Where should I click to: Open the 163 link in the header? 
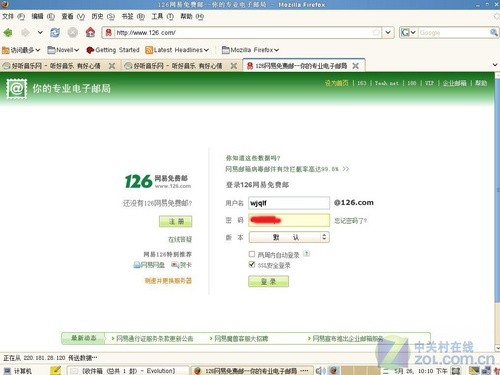click(x=362, y=83)
